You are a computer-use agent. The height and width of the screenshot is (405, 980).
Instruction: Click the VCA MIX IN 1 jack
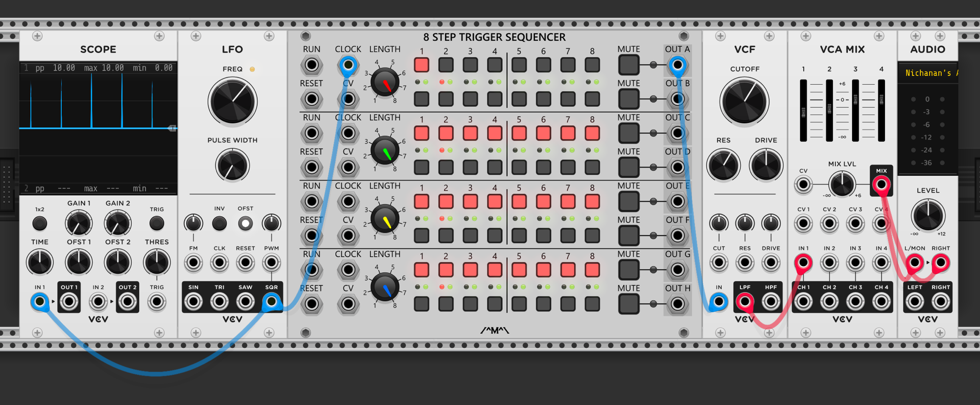point(804,262)
